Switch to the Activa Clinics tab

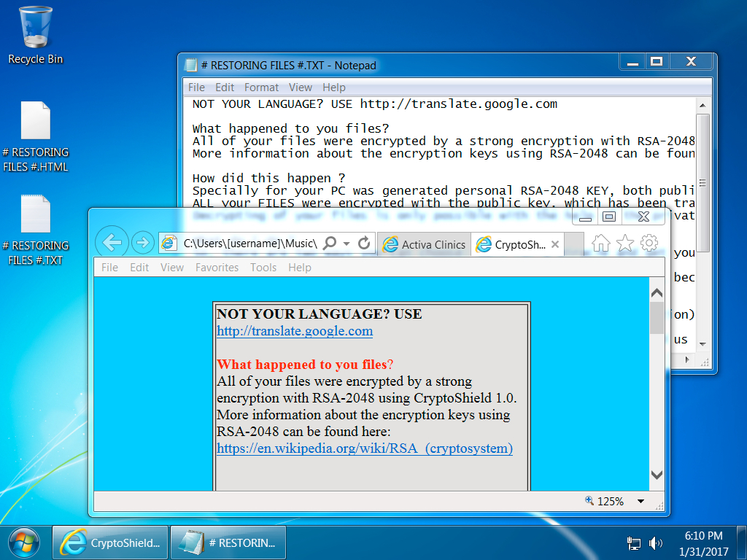425,244
